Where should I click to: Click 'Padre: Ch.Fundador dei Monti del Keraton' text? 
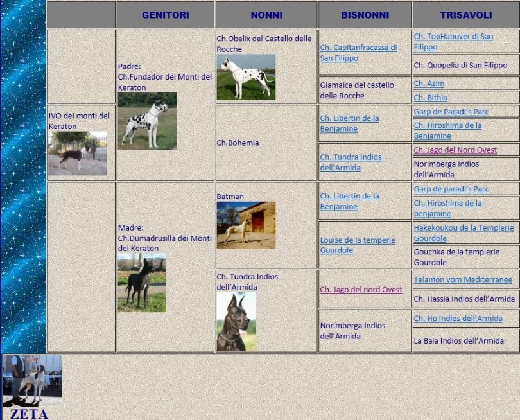165,76
